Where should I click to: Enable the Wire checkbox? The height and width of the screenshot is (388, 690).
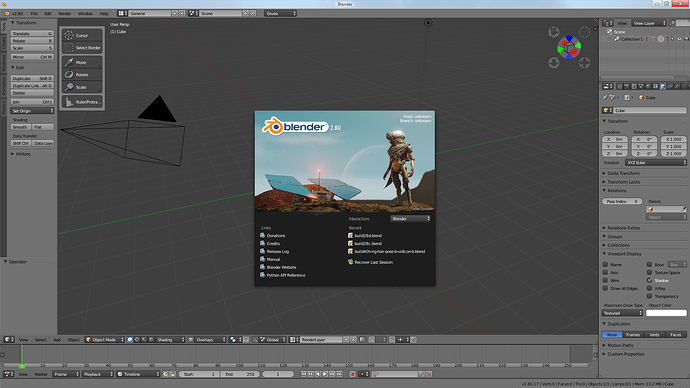(605, 280)
